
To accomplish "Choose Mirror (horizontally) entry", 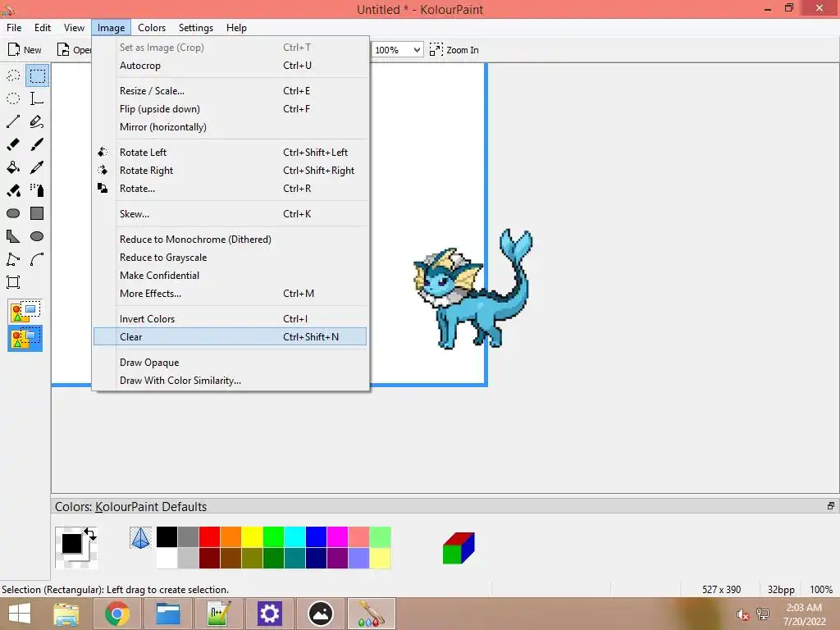I will click(x=230, y=127).
